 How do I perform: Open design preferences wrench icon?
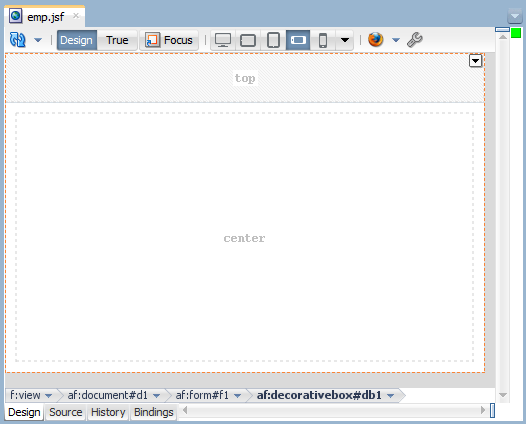coord(415,40)
